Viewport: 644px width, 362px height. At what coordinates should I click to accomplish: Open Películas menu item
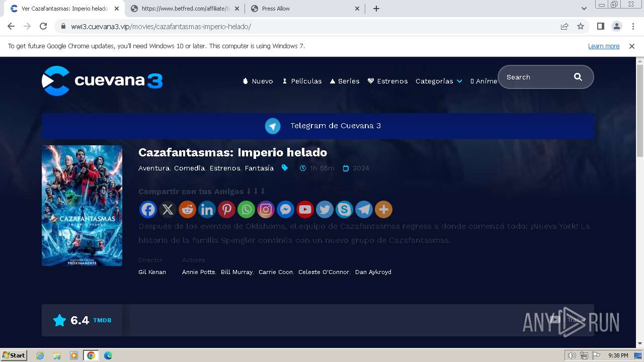click(x=302, y=81)
